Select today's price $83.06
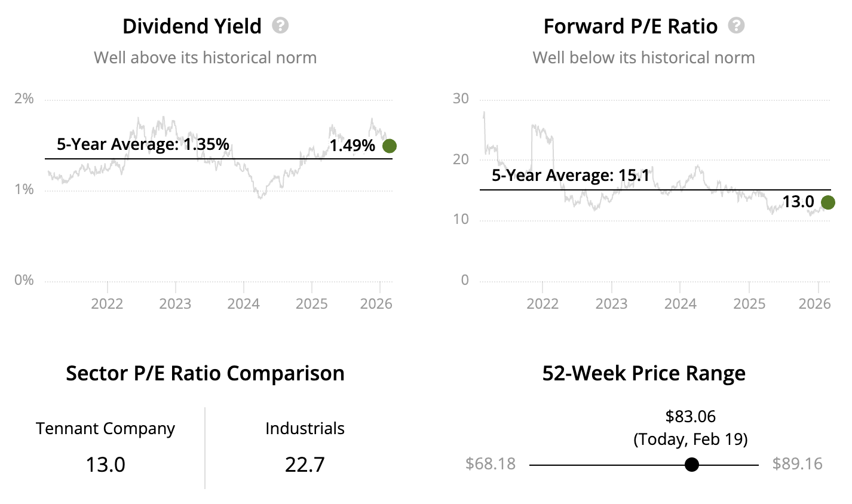852x504 pixels. pos(691,416)
